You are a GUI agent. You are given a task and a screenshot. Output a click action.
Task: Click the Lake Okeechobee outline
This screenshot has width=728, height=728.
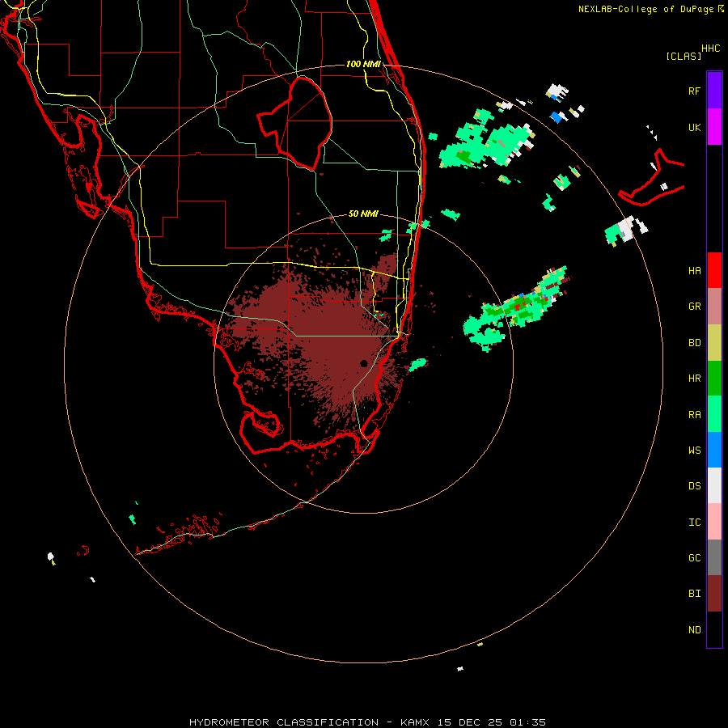pyautogui.click(x=294, y=124)
